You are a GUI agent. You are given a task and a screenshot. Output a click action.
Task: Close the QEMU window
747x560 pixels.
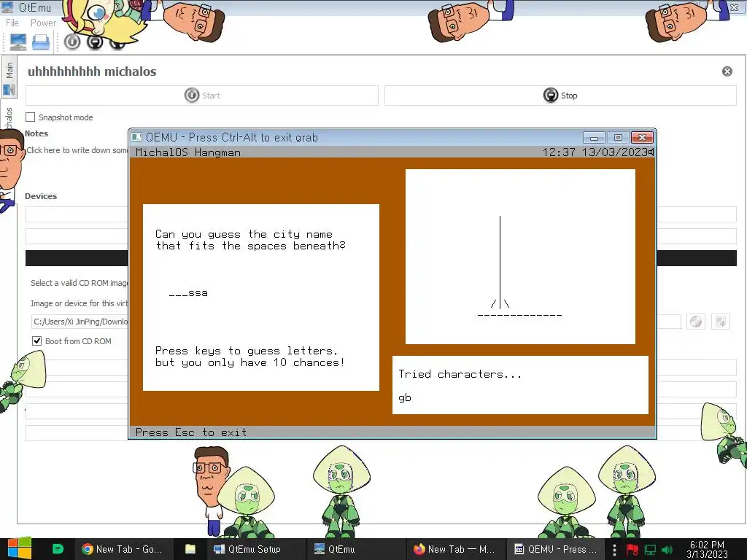tap(642, 138)
